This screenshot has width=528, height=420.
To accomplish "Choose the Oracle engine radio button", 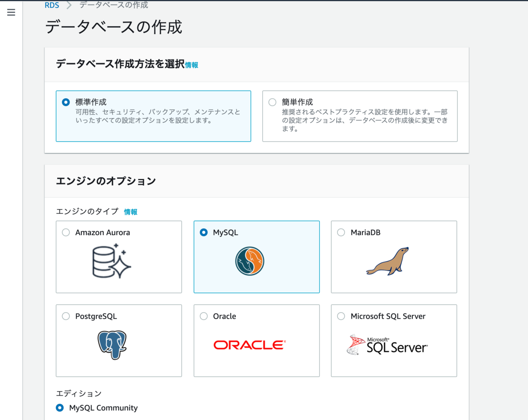I will (204, 316).
